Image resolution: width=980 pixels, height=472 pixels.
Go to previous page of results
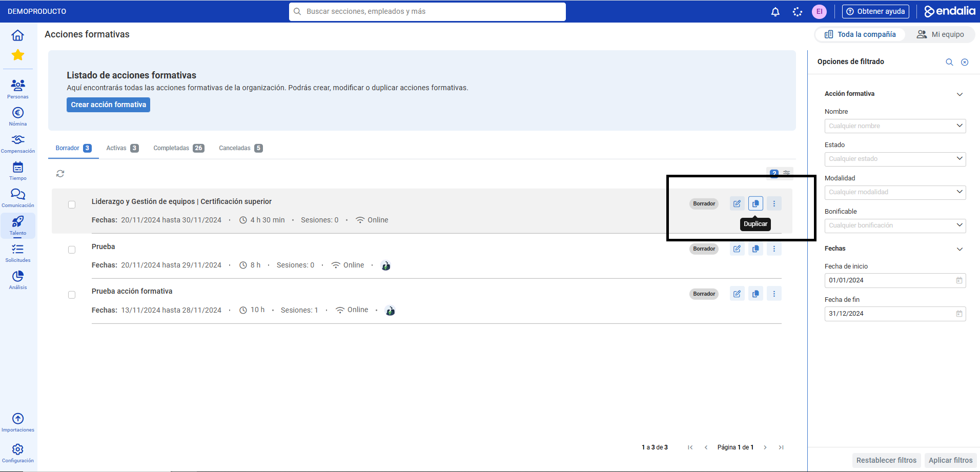[x=706, y=447]
